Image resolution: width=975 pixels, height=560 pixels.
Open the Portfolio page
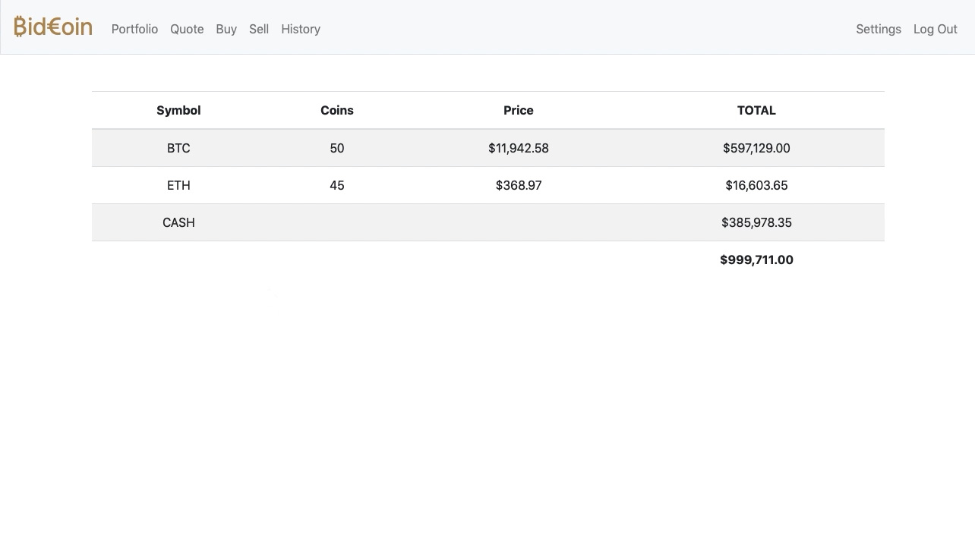[x=134, y=29]
